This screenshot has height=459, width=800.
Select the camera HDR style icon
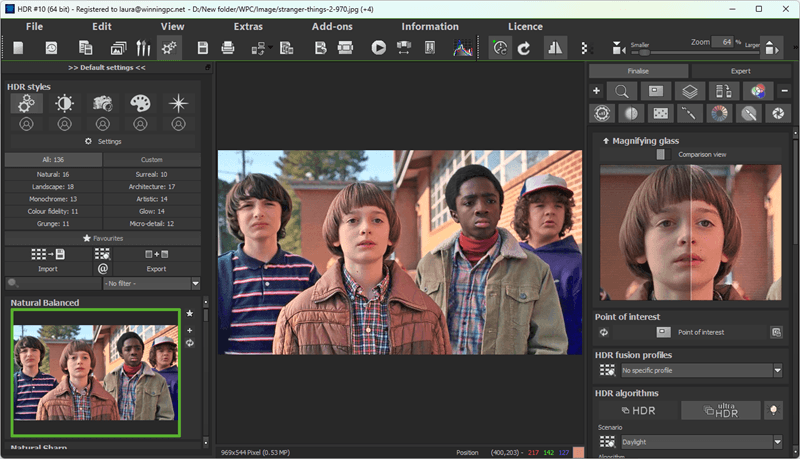coord(103,104)
